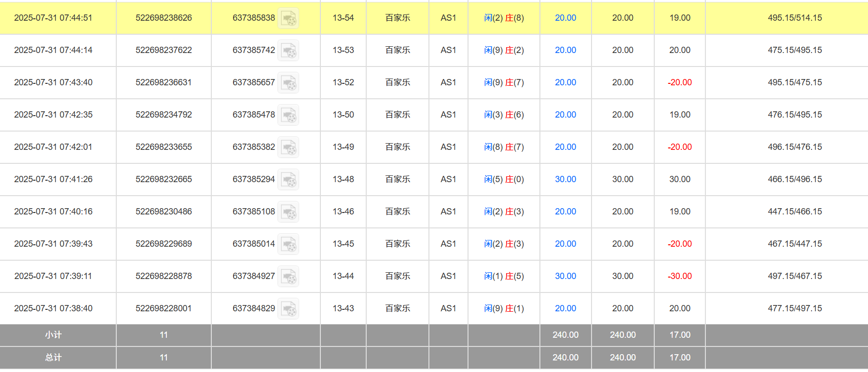Click blue 20.00 bet amount in round 13-54
Screen dimensions: 868x372
tap(565, 18)
